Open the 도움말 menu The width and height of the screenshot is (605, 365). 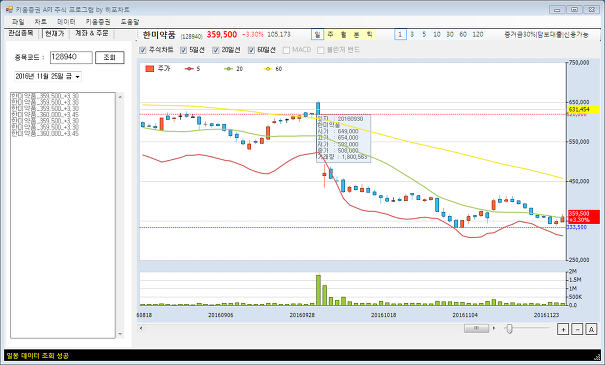click(x=130, y=22)
